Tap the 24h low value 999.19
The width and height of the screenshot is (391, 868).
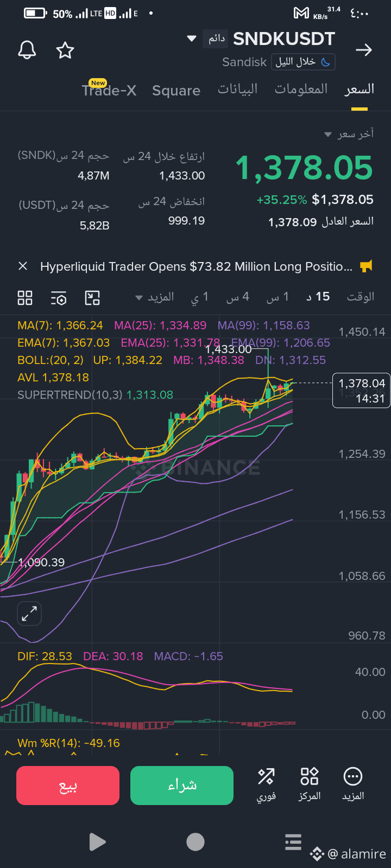tap(186, 221)
